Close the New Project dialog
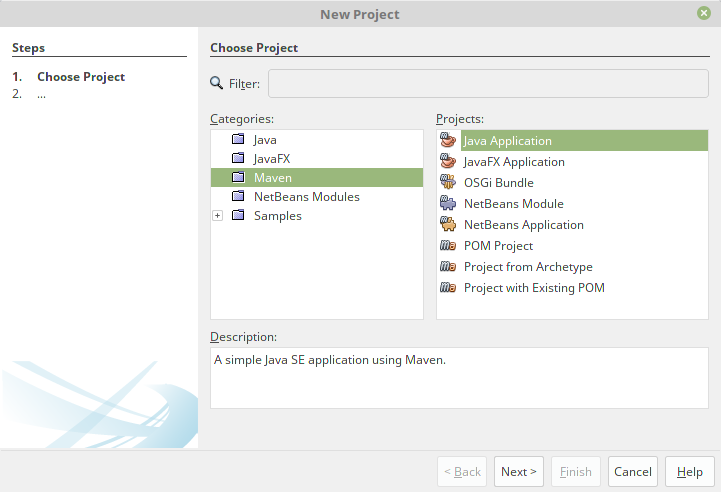The width and height of the screenshot is (721, 492). coord(704,13)
